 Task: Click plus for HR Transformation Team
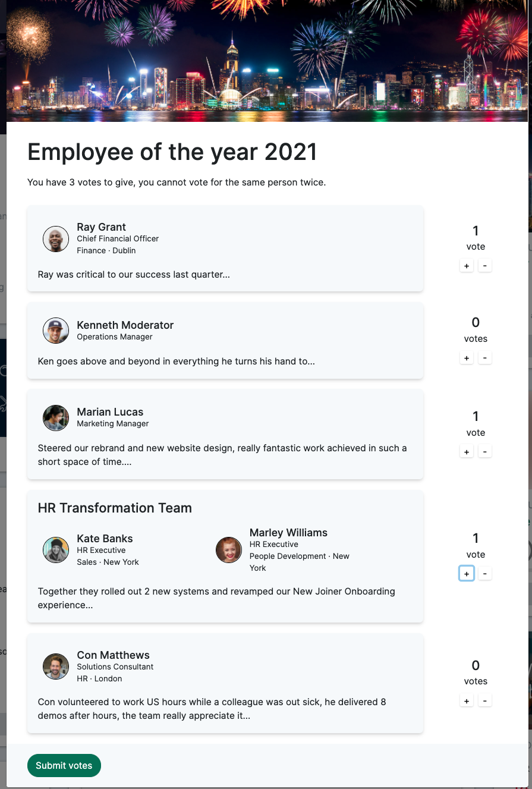point(467,574)
